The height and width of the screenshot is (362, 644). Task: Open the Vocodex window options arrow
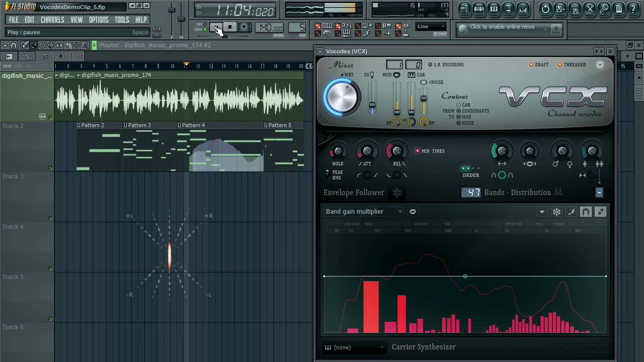pyautogui.click(x=320, y=51)
